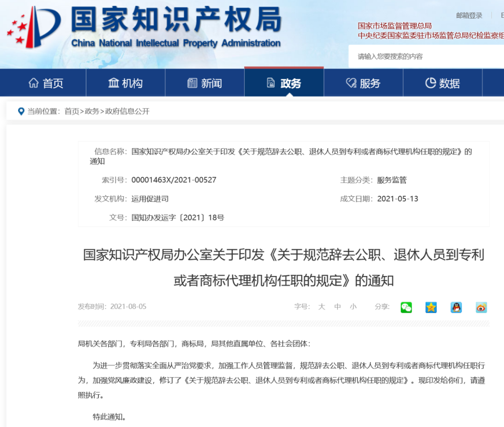The image size is (504, 427).
Task: Open the 服务 navigation tab
Action: pyautogui.click(x=364, y=83)
